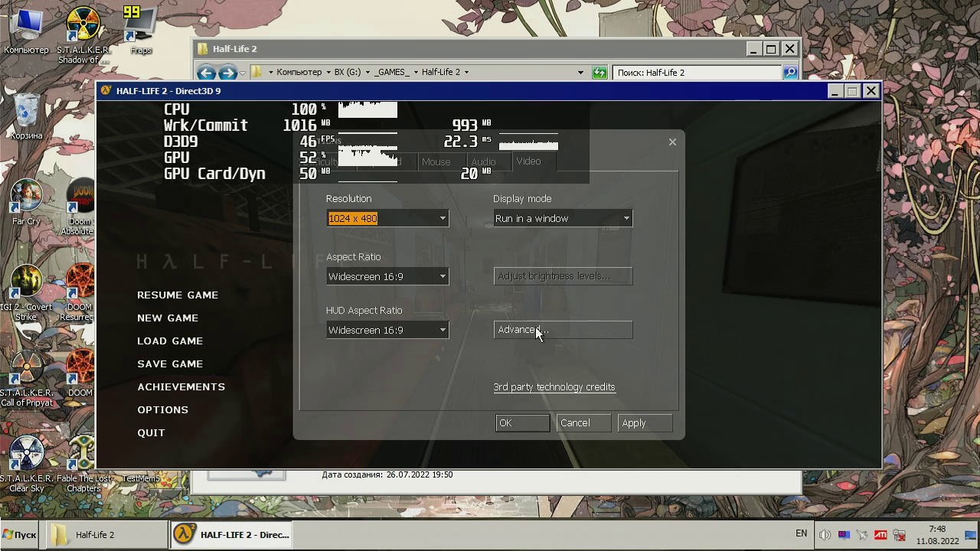This screenshot has width=980, height=551.
Task: Open recent pages arrow next to Forward button
Action: [242, 73]
